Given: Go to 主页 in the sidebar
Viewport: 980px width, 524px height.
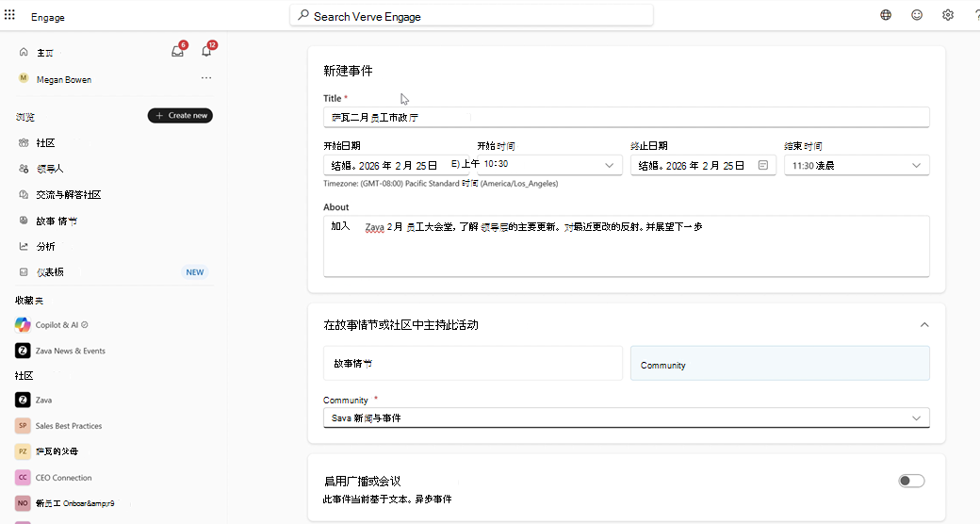Looking at the screenshot, I should (45, 53).
